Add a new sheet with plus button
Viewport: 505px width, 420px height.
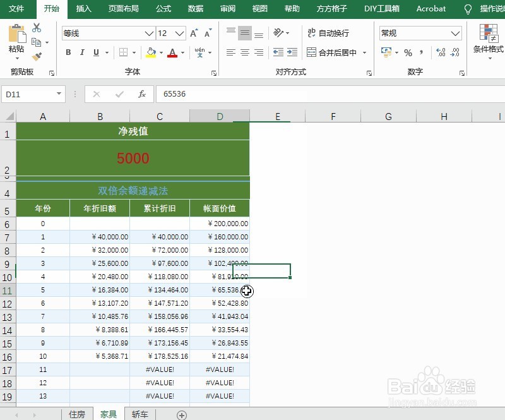182,415
